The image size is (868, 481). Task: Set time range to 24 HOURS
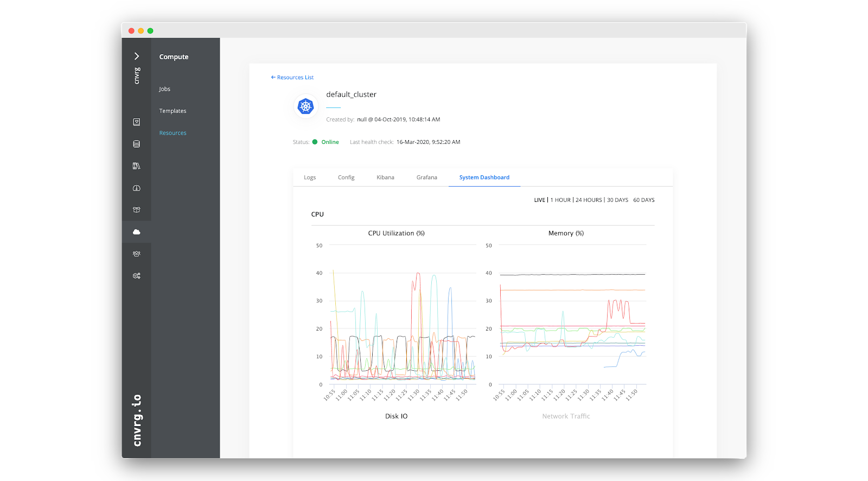589,200
